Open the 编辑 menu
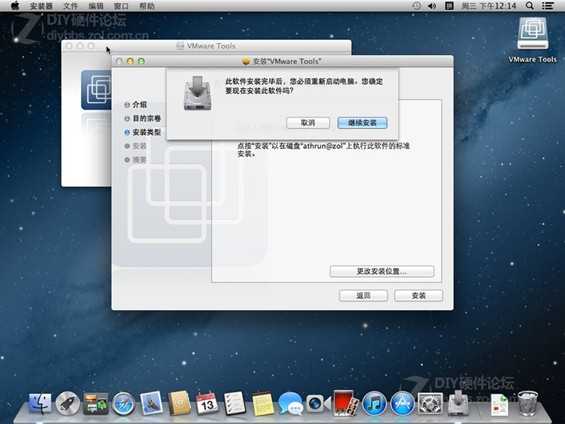 pos(96,6)
